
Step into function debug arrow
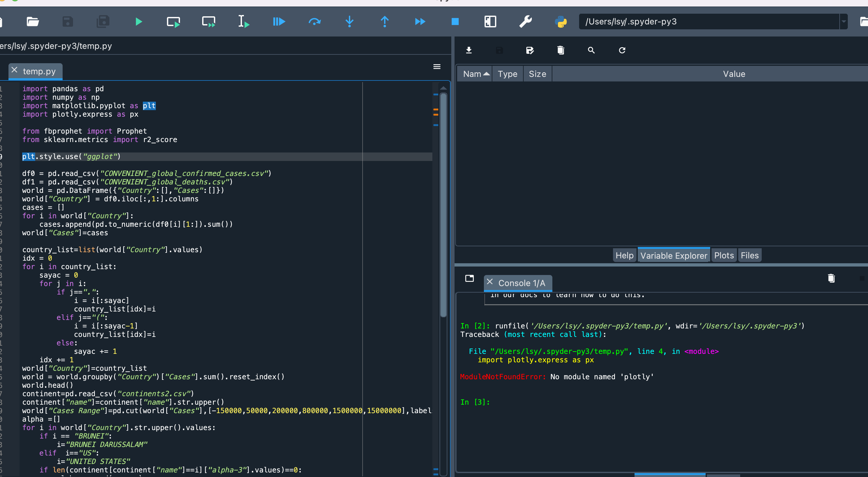[x=350, y=22]
